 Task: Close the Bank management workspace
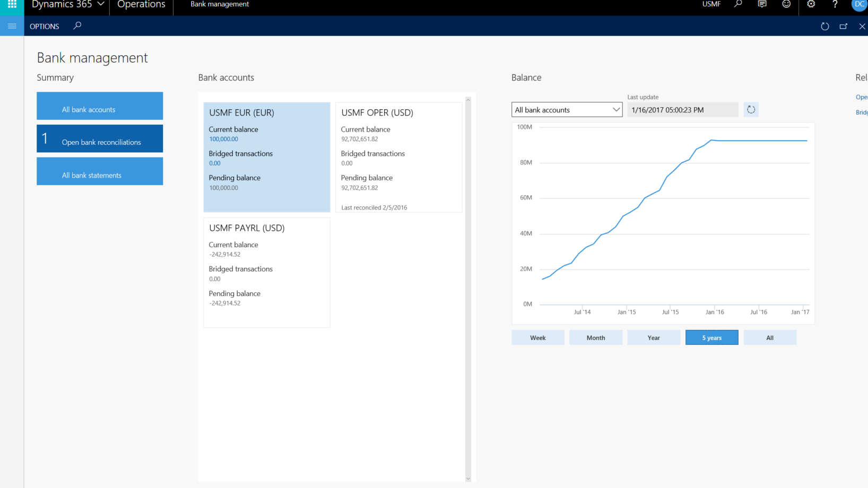point(862,27)
